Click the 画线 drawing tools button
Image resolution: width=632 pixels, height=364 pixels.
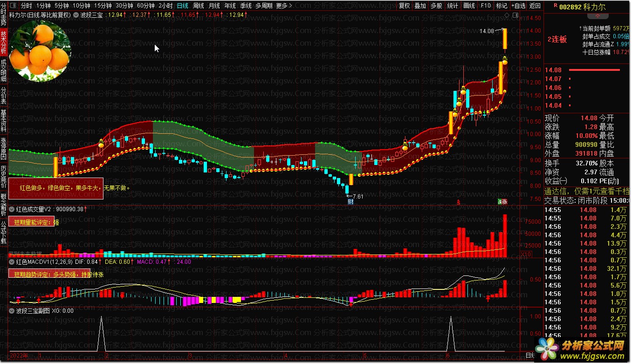click(469, 6)
